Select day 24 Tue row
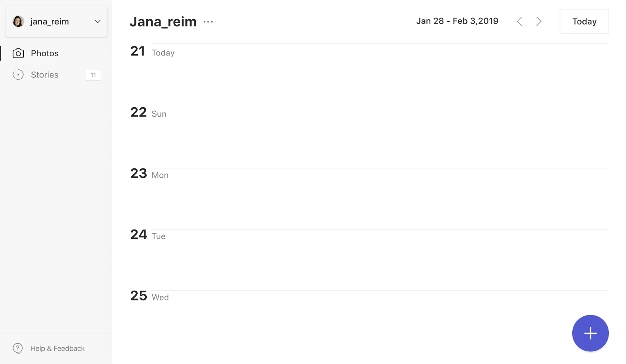 tap(148, 235)
